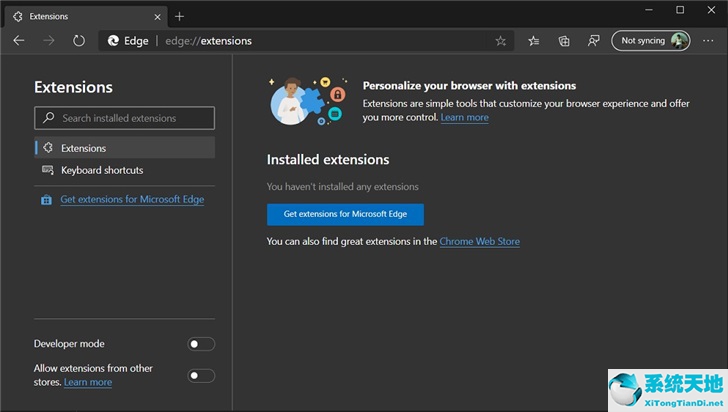The height and width of the screenshot is (412, 728).
Task: Enable Allow extensions from other stores
Action: 201,375
